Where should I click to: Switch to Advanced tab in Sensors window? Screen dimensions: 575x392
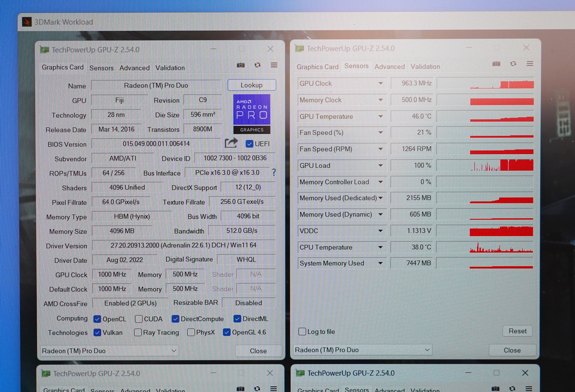(x=390, y=67)
